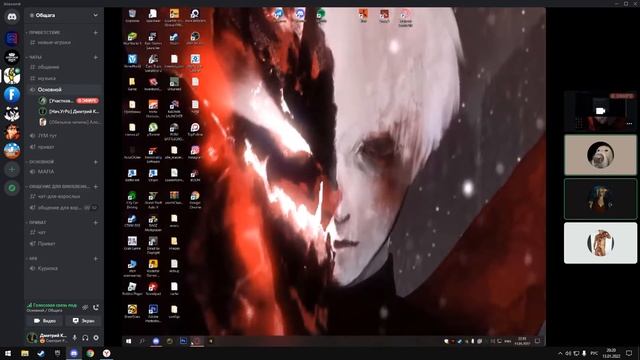
Task: Select the dog avatar participant tile
Action: [x=600, y=155]
